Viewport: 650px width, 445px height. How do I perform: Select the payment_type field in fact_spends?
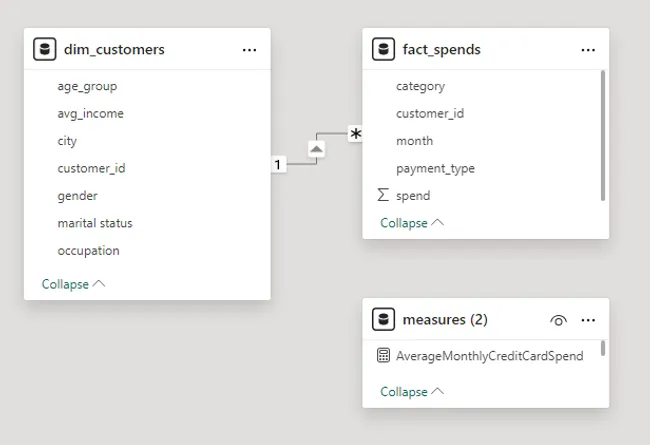pyautogui.click(x=435, y=168)
